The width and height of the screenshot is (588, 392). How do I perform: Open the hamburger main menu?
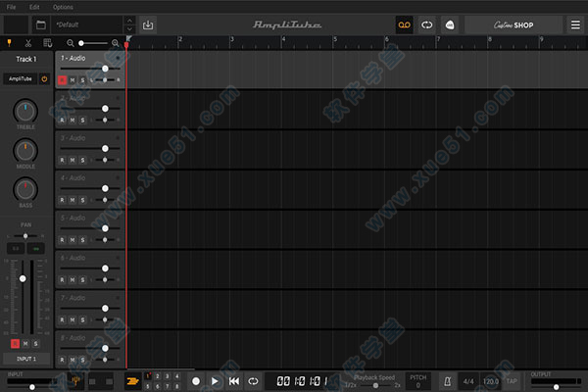click(575, 25)
